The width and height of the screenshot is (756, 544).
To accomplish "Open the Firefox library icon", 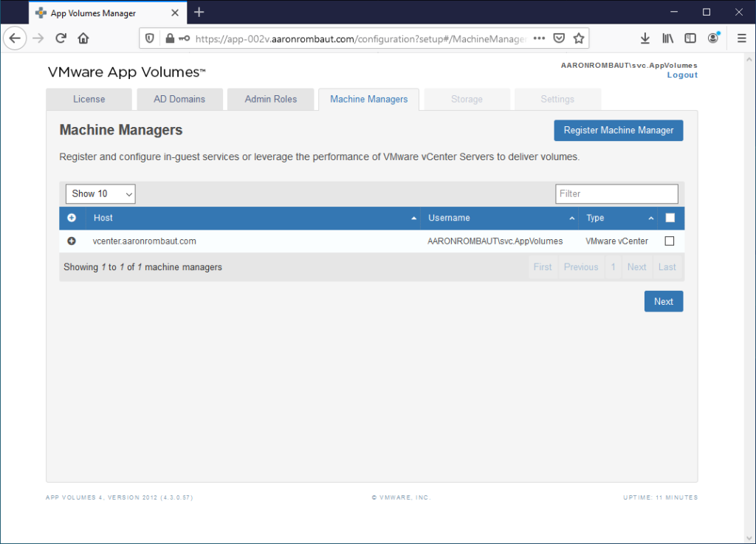I will (x=667, y=38).
